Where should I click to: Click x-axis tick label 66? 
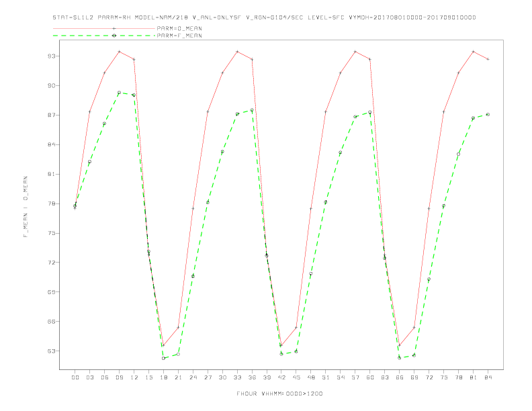[x=400, y=377]
